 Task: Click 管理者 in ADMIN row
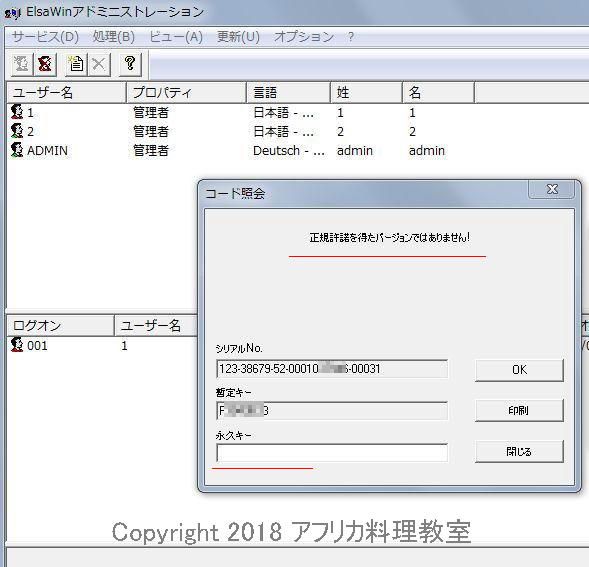click(x=151, y=151)
